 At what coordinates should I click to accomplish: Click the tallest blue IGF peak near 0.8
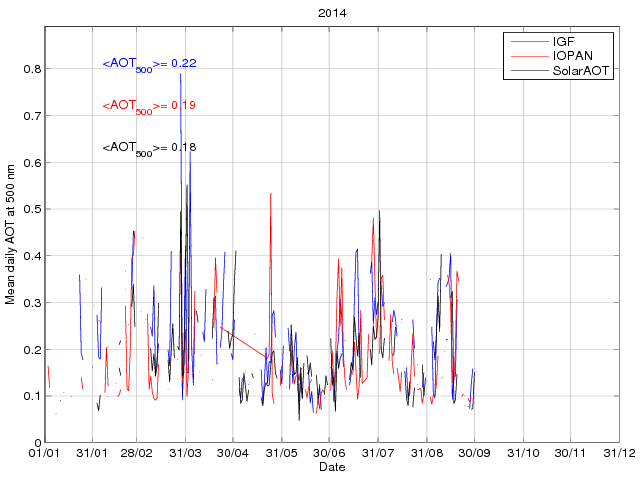click(x=181, y=76)
